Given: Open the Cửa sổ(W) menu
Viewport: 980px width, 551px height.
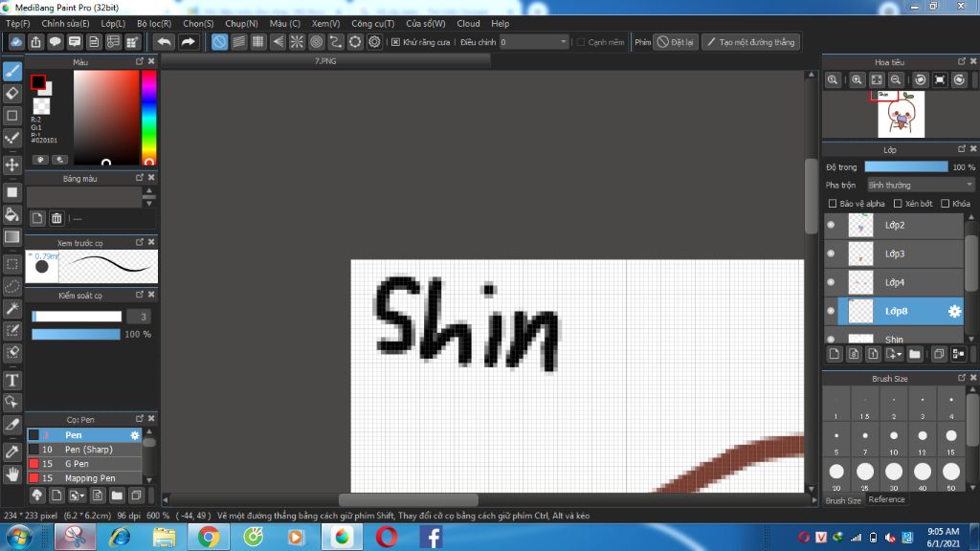Looking at the screenshot, I should tap(426, 24).
